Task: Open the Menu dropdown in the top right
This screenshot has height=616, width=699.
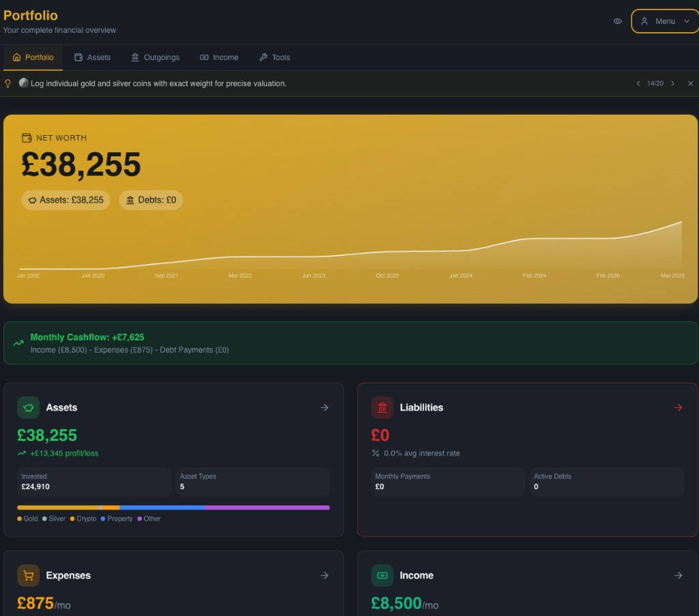Action: click(664, 21)
